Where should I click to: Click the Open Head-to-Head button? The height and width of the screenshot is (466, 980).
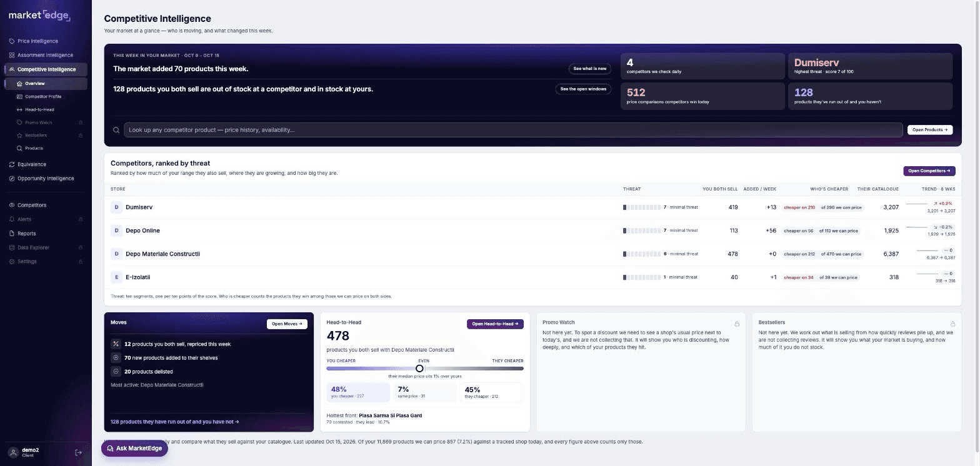click(x=495, y=324)
